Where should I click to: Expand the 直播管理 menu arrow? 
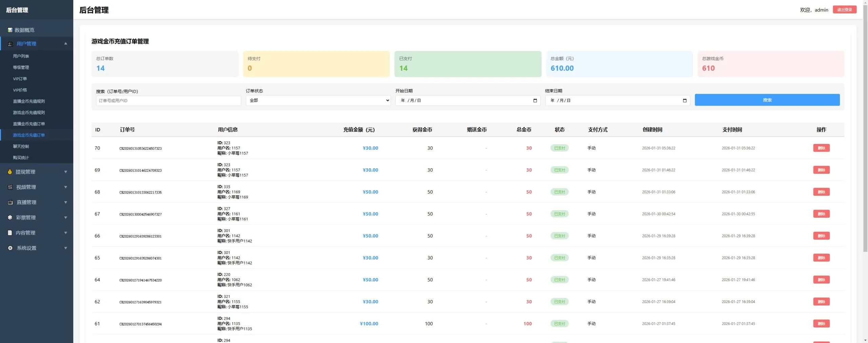(66, 202)
